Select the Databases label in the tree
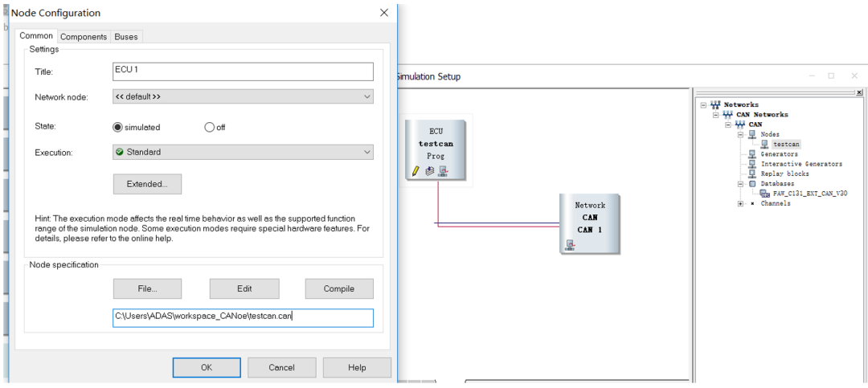 [777, 184]
